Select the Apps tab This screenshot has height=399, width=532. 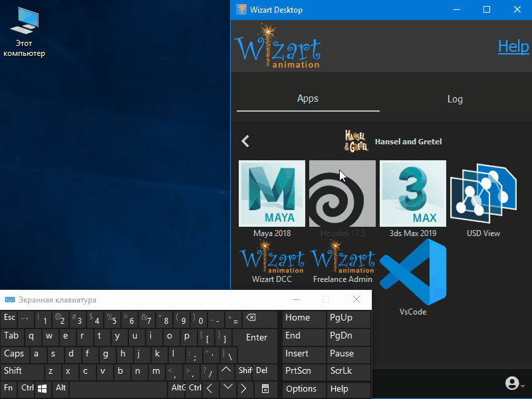click(x=308, y=98)
